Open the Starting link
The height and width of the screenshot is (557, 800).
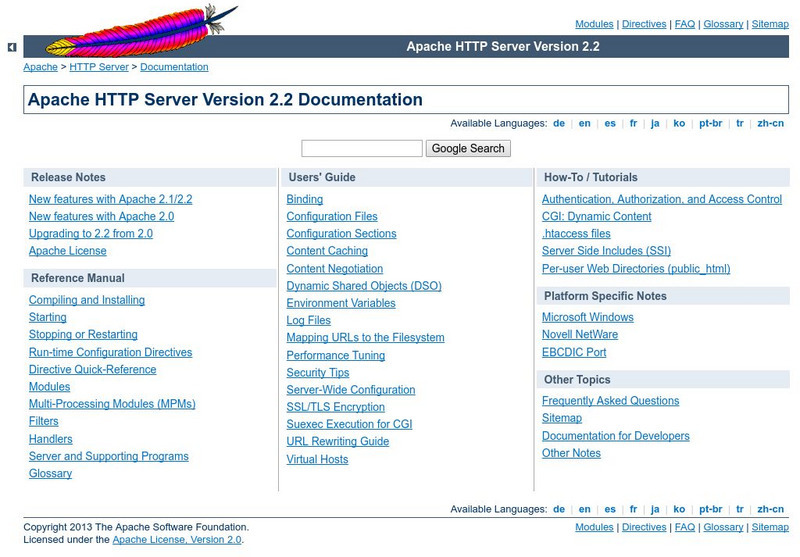[47, 318]
